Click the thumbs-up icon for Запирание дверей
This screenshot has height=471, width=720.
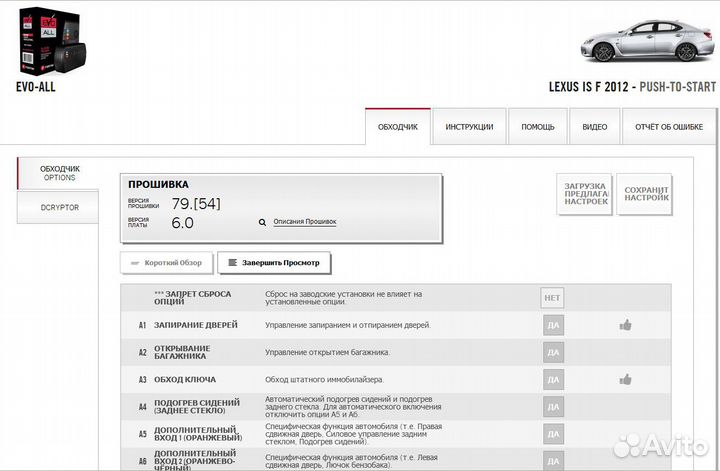click(x=625, y=325)
